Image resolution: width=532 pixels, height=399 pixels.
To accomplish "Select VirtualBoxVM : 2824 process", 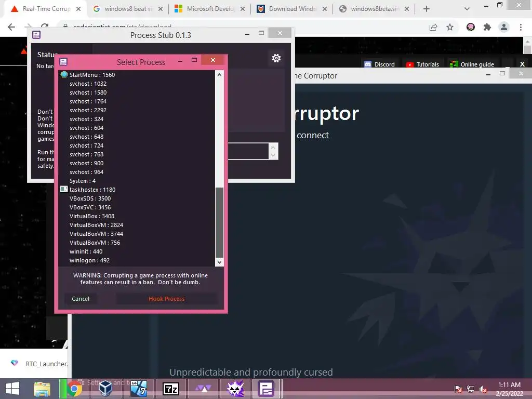I will tap(137, 224).
